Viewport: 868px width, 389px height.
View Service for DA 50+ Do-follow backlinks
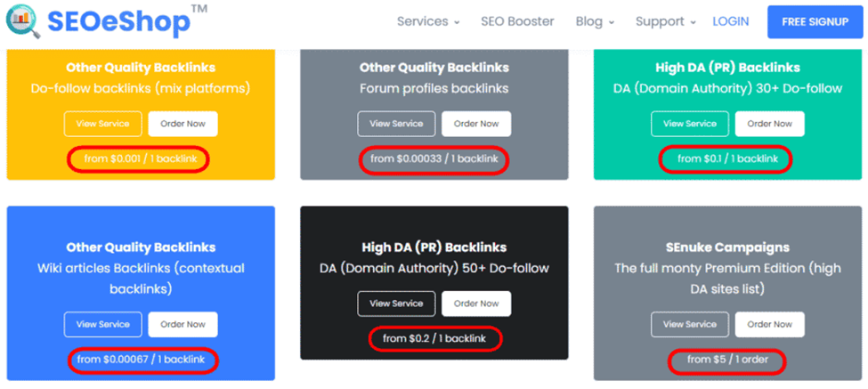[x=396, y=304]
